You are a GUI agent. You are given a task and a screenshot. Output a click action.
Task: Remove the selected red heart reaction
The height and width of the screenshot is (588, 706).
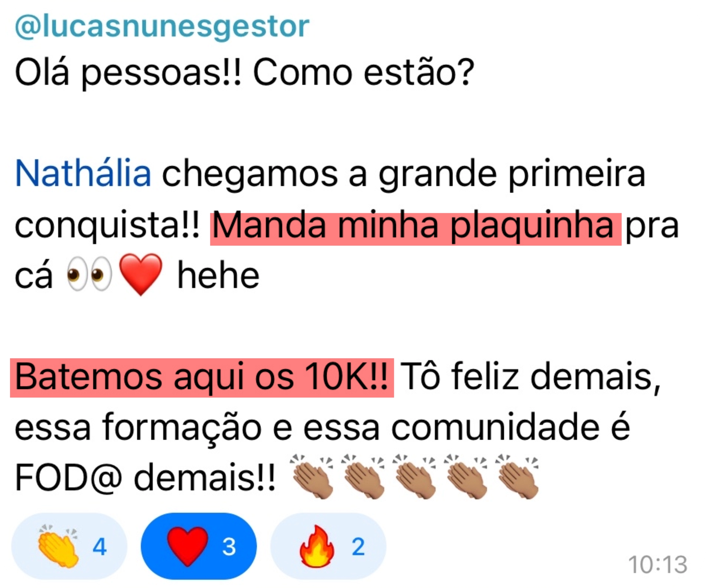[x=198, y=547]
